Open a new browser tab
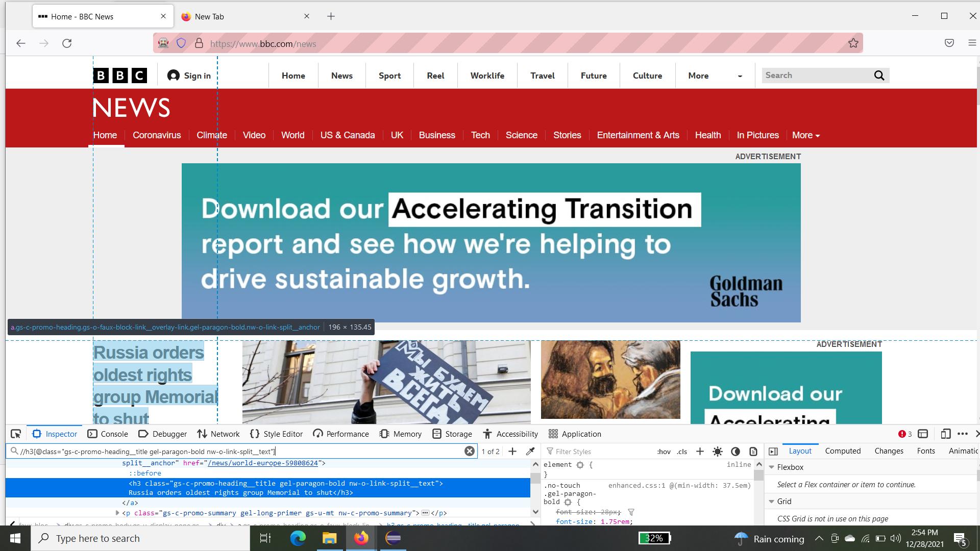 (331, 16)
